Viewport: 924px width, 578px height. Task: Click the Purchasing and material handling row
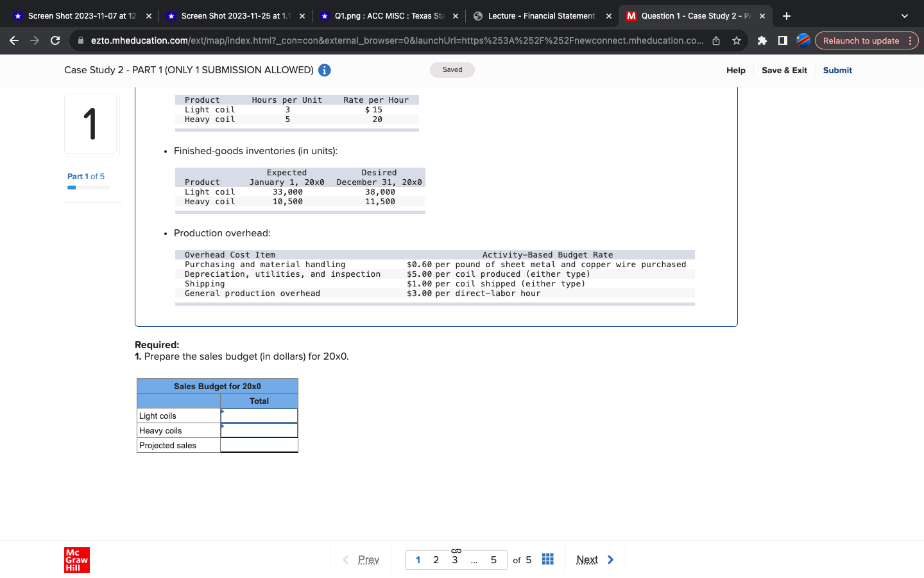tap(435, 265)
